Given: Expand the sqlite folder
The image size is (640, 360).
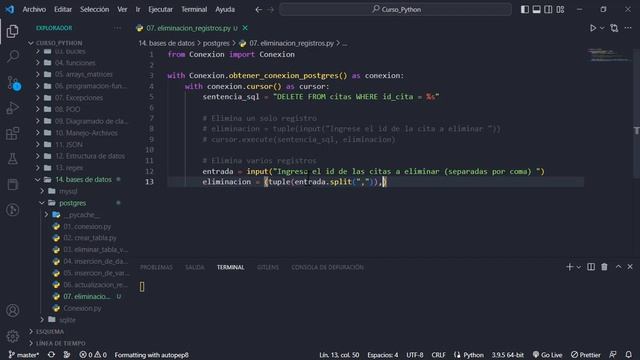Looking at the screenshot, I should point(67,320).
